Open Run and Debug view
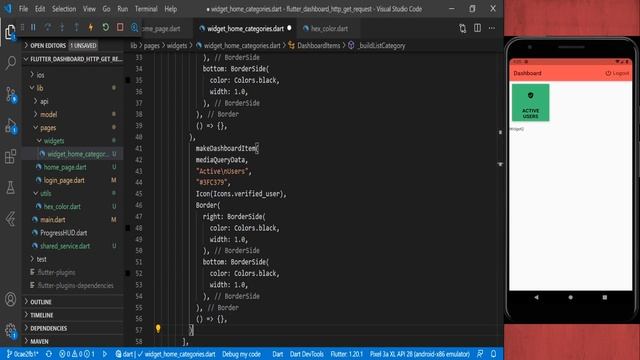The height and width of the screenshot is (360, 640). 10,125
